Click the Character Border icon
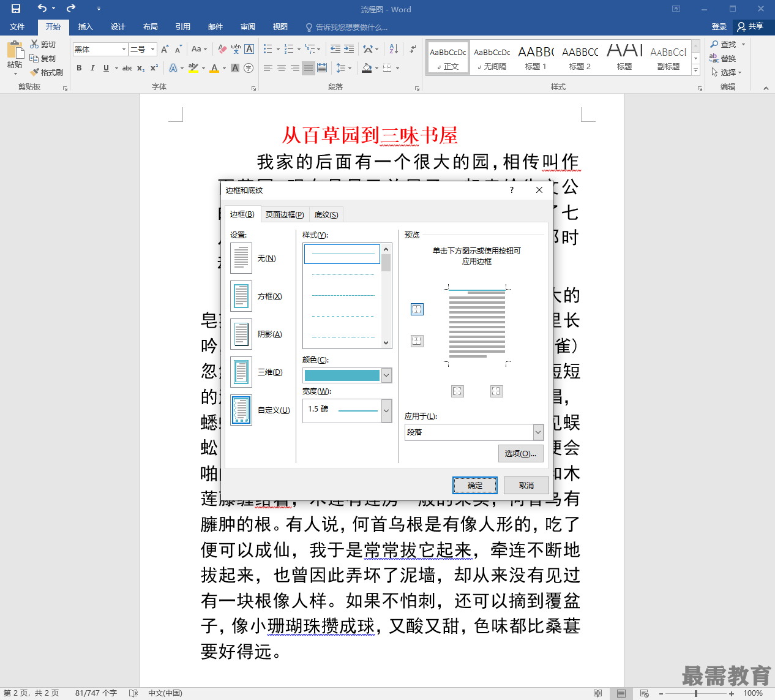Screen dimensions: 775x700 click(249, 49)
